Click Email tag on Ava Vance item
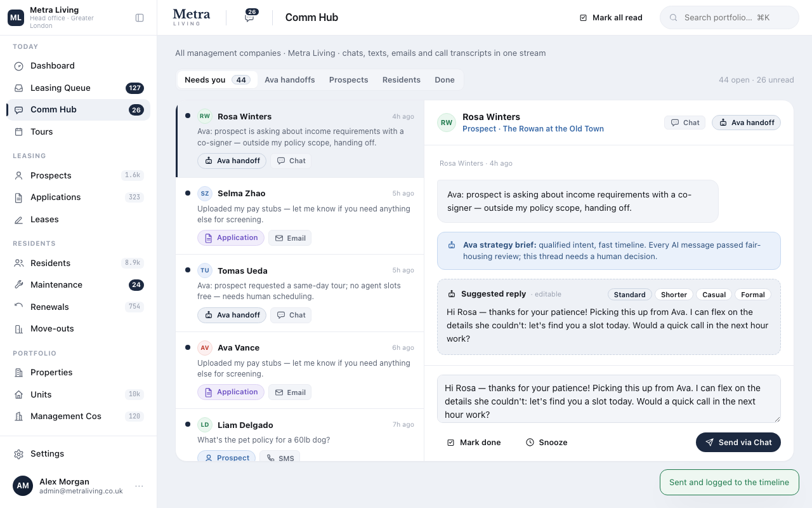The height and width of the screenshot is (508, 812). pyautogui.click(x=290, y=392)
